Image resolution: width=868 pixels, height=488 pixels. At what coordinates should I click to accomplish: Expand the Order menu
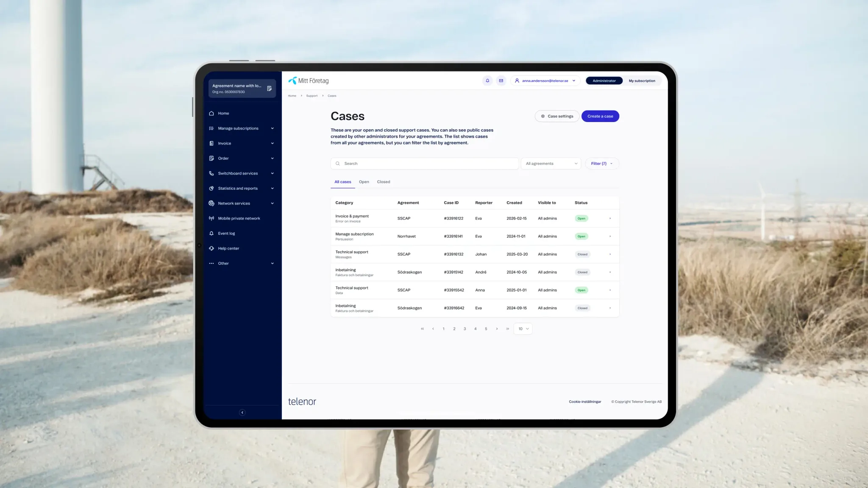[x=242, y=158]
